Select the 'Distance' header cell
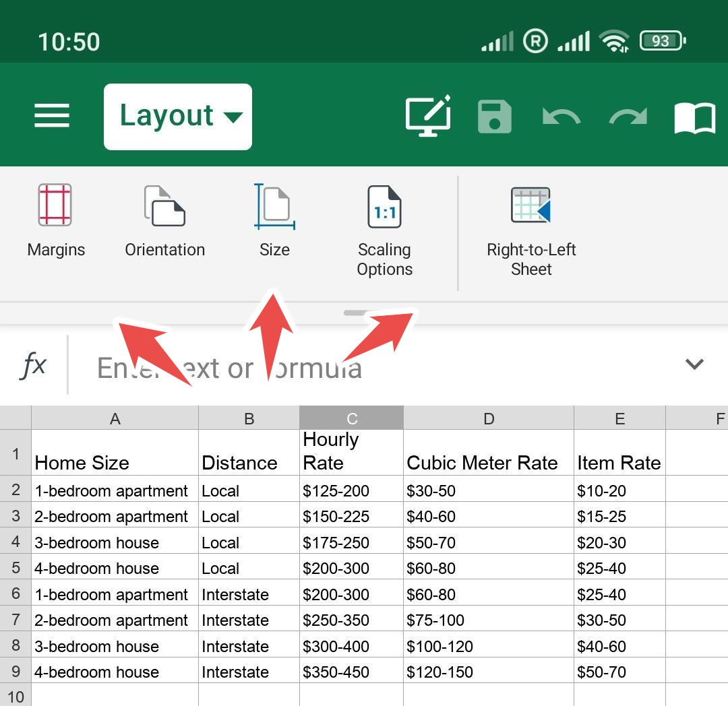 click(249, 453)
